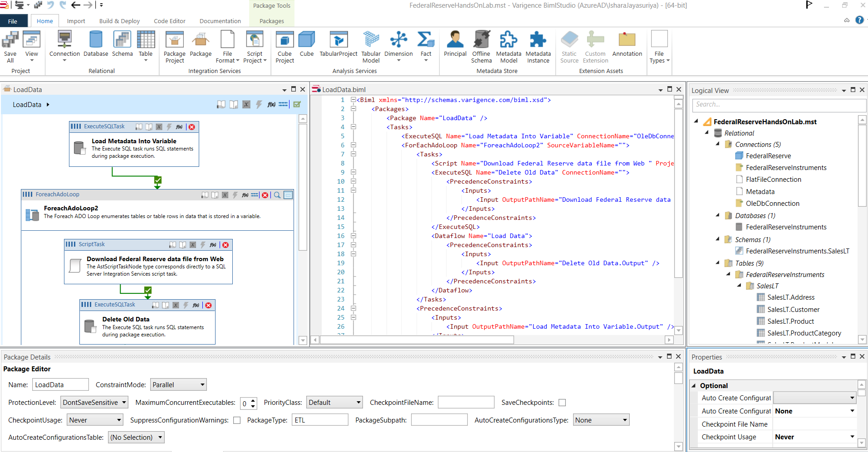Click the blue Help question mark button

coord(860,20)
